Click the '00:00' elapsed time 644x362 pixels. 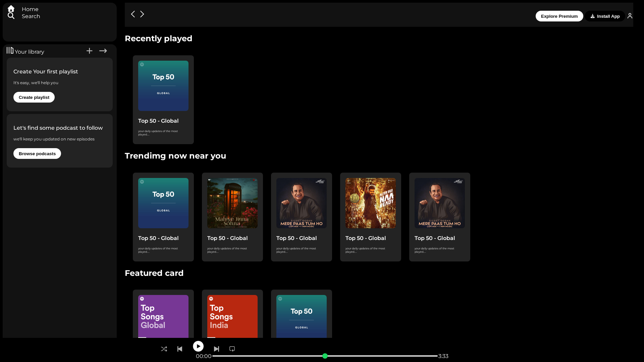coord(204,356)
